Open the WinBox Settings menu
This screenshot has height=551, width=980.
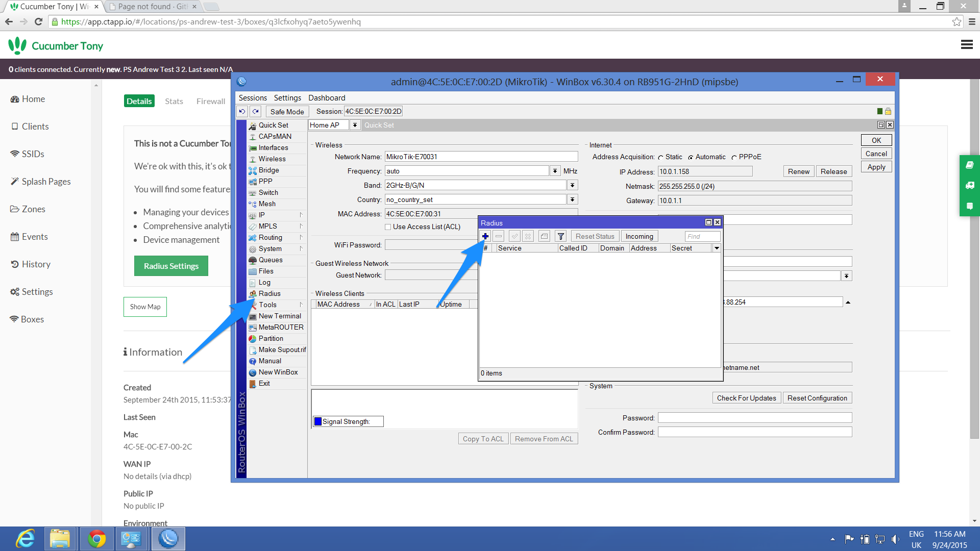point(287,98)
